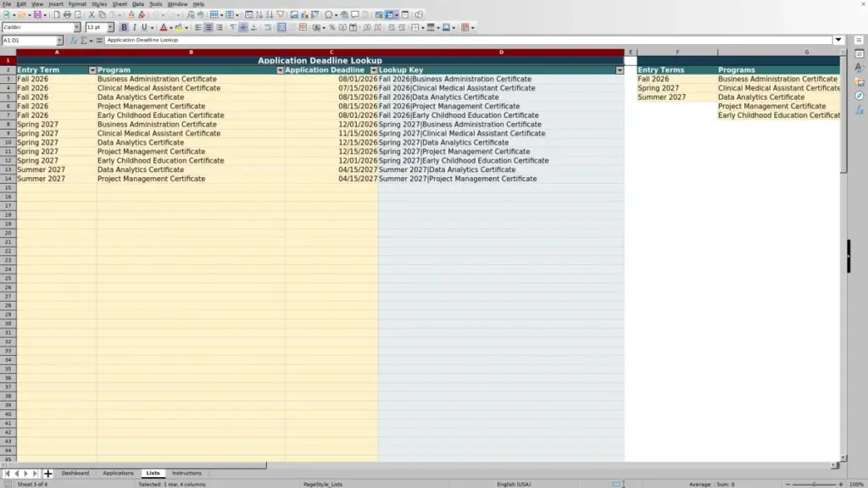
Task: Apply yellow background highlight color
Action: (x=179, y=27)
